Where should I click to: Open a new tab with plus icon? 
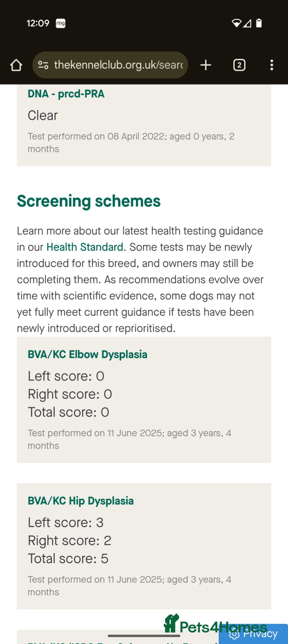[x=206, y=65]
